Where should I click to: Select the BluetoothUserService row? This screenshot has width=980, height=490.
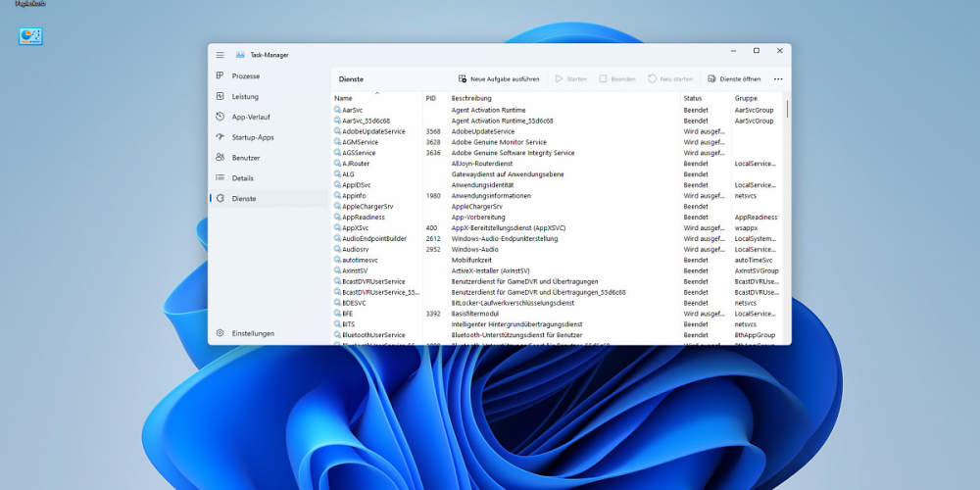(557, 335)
